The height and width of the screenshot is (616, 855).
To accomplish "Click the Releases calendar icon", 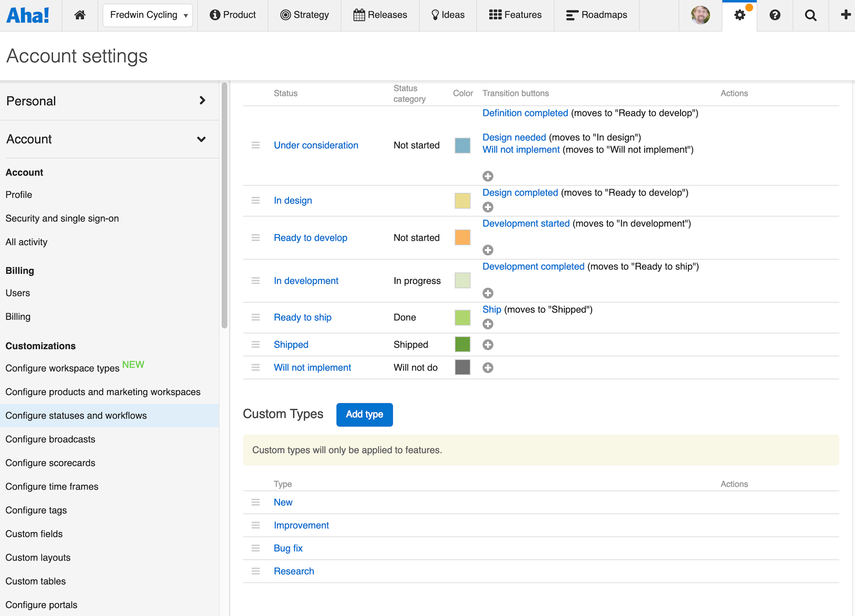I will point(359,14).
